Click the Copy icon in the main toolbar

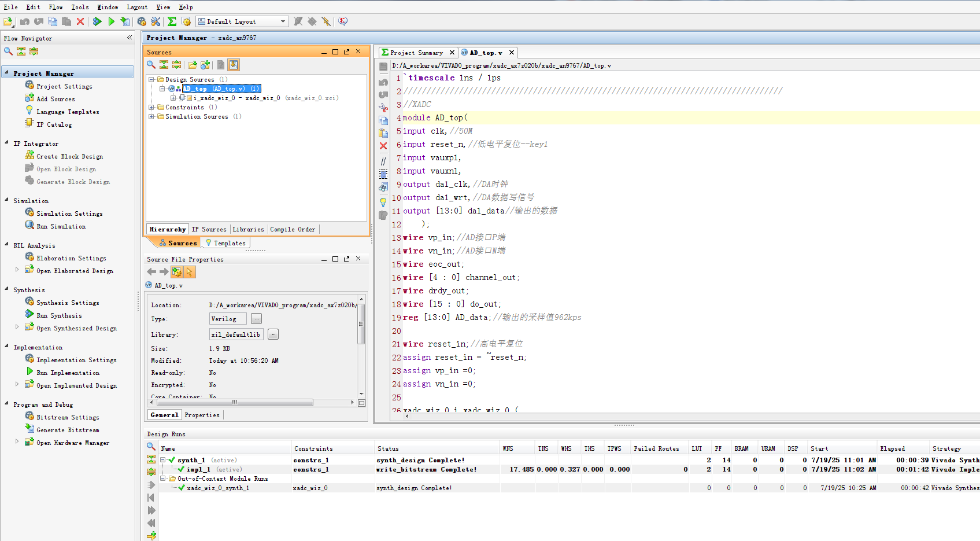point(53,21)
